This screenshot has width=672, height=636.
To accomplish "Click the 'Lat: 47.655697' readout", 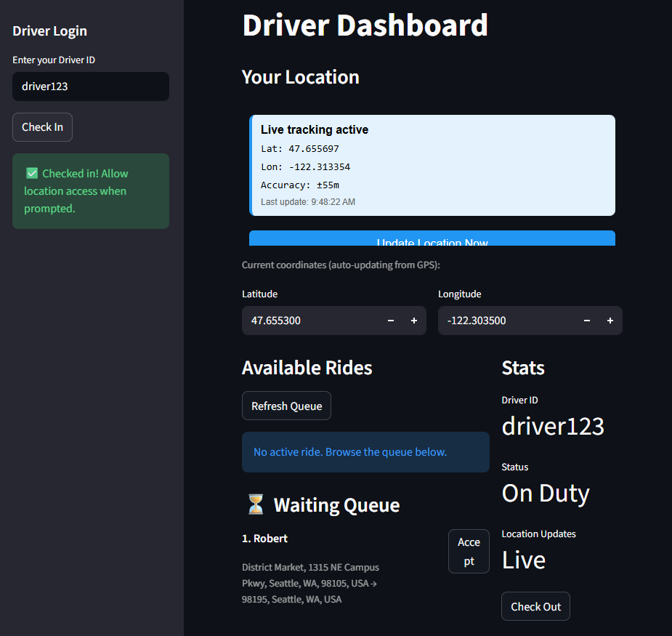I will [299, 149].
